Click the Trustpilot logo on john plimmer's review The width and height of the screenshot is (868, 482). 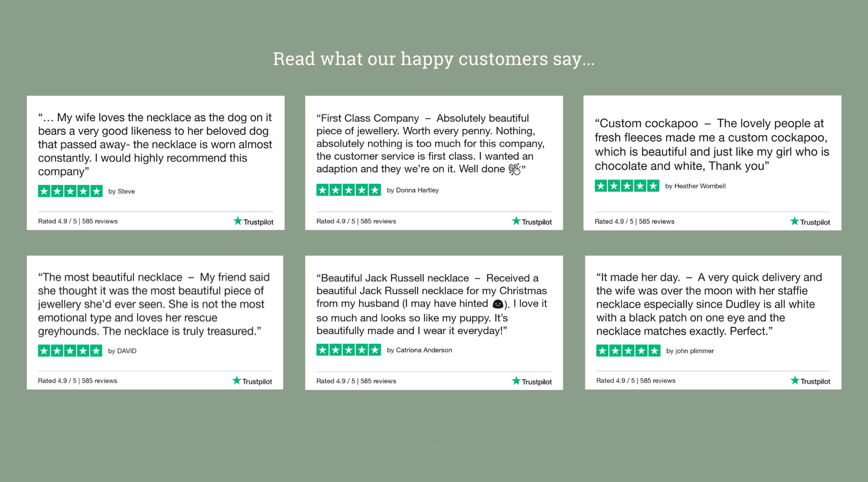810,381
